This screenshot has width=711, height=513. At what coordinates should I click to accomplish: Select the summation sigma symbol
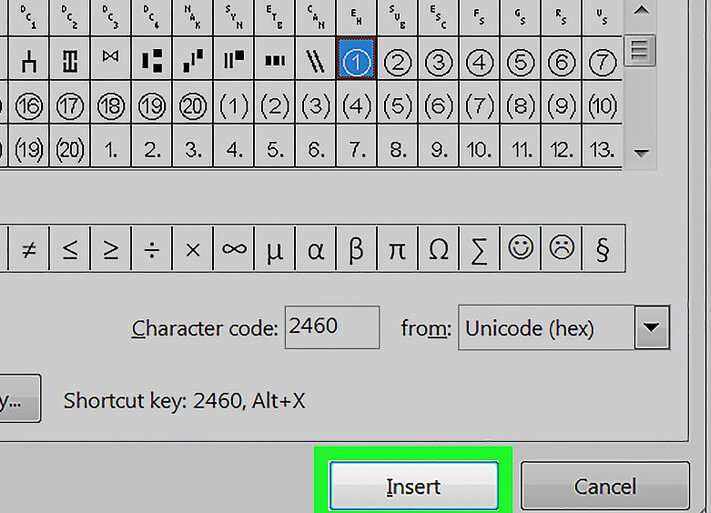(x=480, y=249)
